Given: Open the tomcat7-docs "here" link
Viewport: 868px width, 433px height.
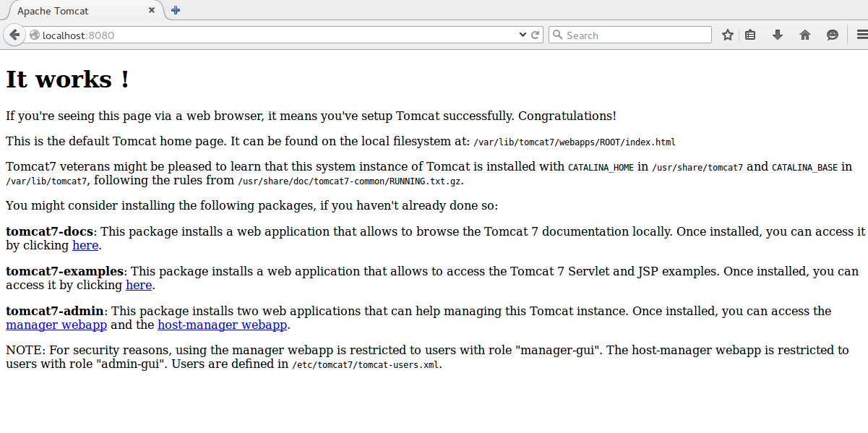Looking at the screenshot, I should [85, 245].
